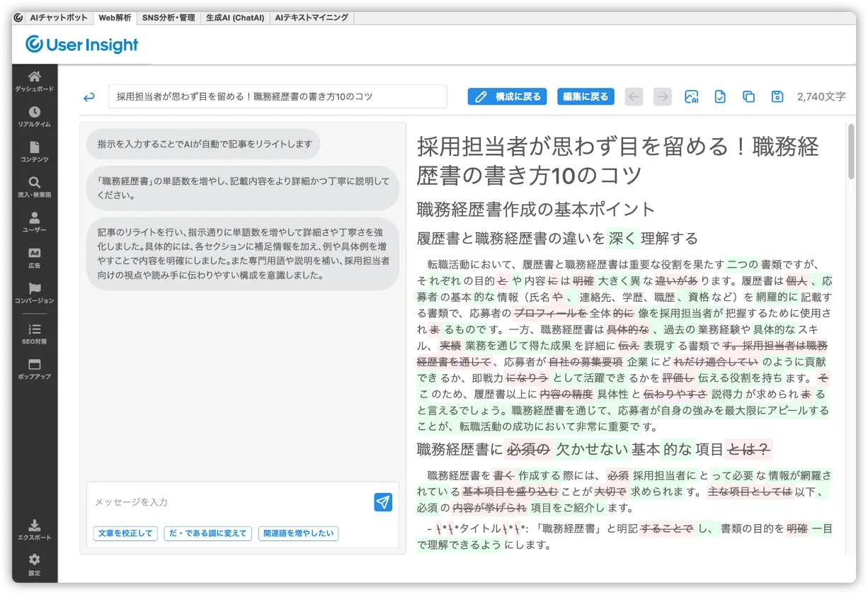868x595 pixels.
Task: Click the メッセージを入力 text field
Action: click(230, 502)
